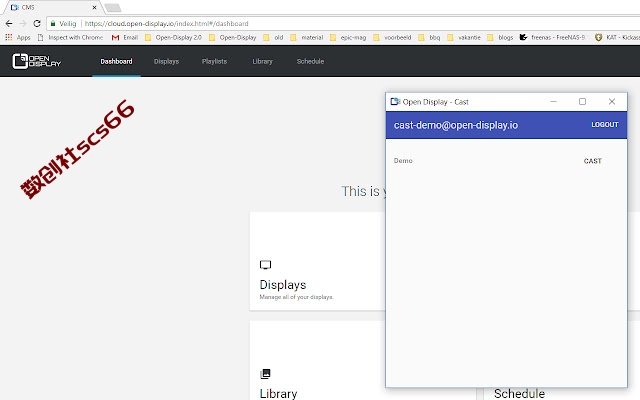This screenshot has width=640, height=400.
Task: Maximize the Open Display - Cast window
Action: [582, 102]
